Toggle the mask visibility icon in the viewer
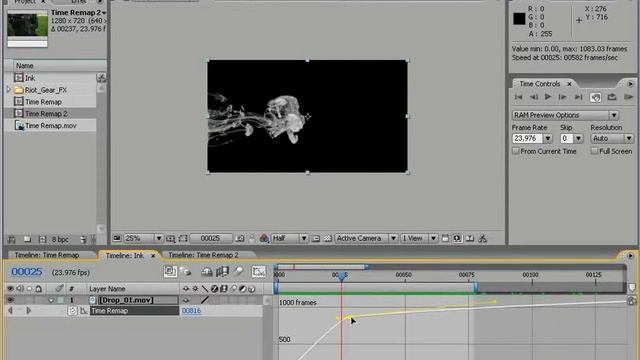Viewport: 640px width, 360px height. pyautogui.click(x=183, y=238)
